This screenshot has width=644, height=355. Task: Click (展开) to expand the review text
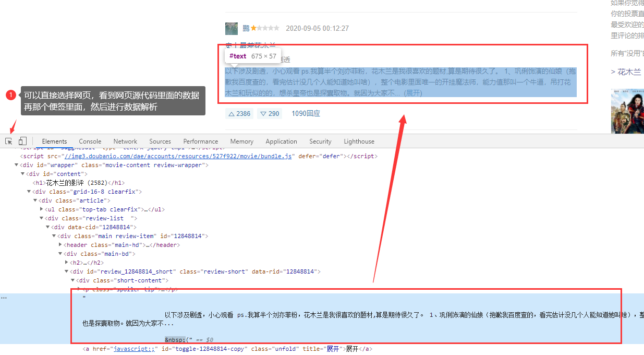tap(412, 93)
